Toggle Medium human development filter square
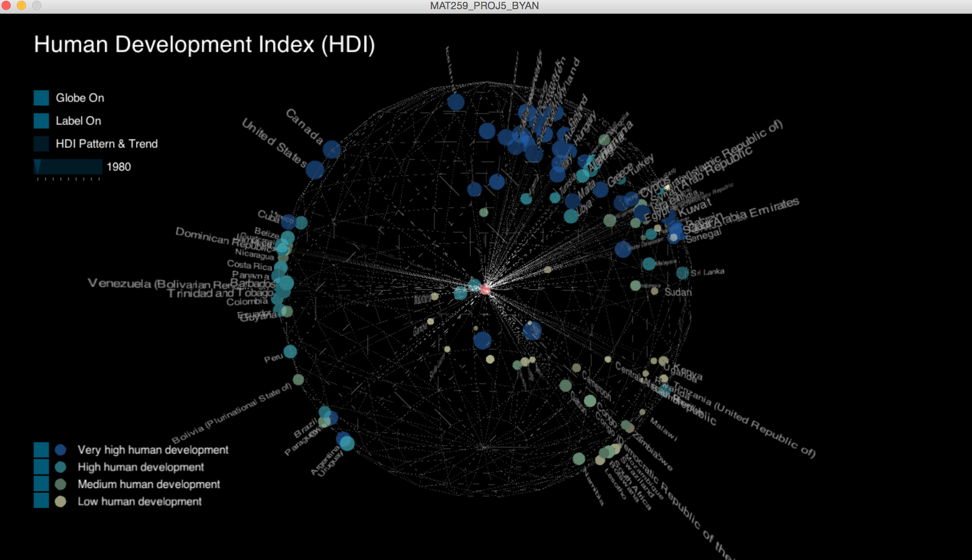The height and width of the screenshot is (560, 972). [x=41, y=484]
